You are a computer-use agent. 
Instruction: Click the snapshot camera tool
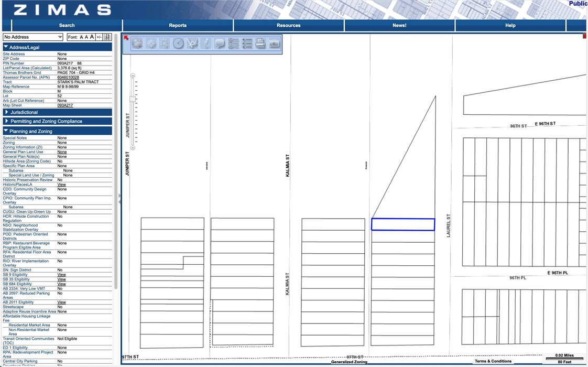point(274,44)
